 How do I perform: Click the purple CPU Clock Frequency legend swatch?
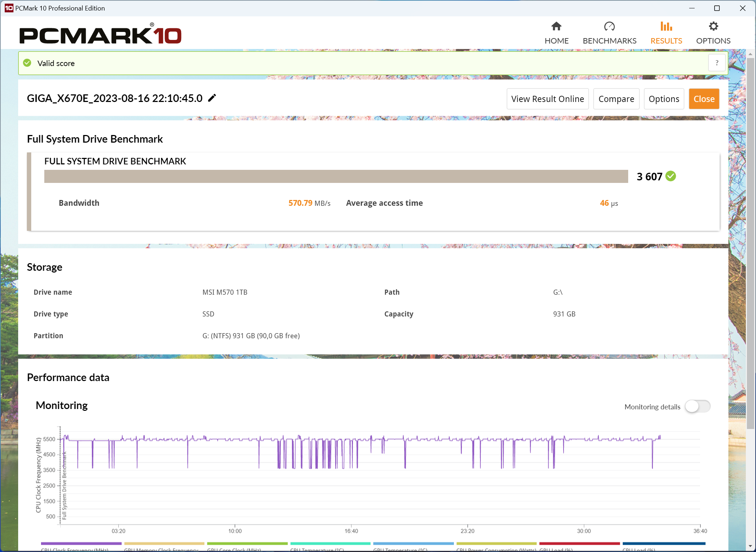pyautogui.click(x=81, y=543)
